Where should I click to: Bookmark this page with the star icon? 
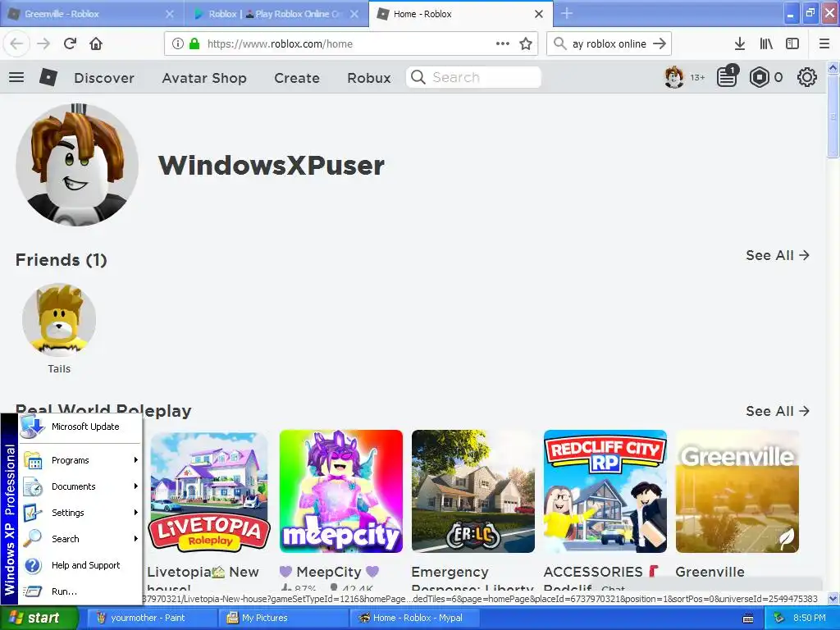[x=526, y=43]
